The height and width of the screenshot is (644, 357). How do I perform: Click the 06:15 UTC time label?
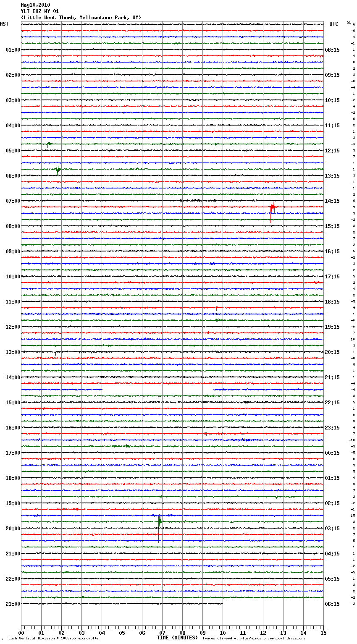click(x=332, y=604)
